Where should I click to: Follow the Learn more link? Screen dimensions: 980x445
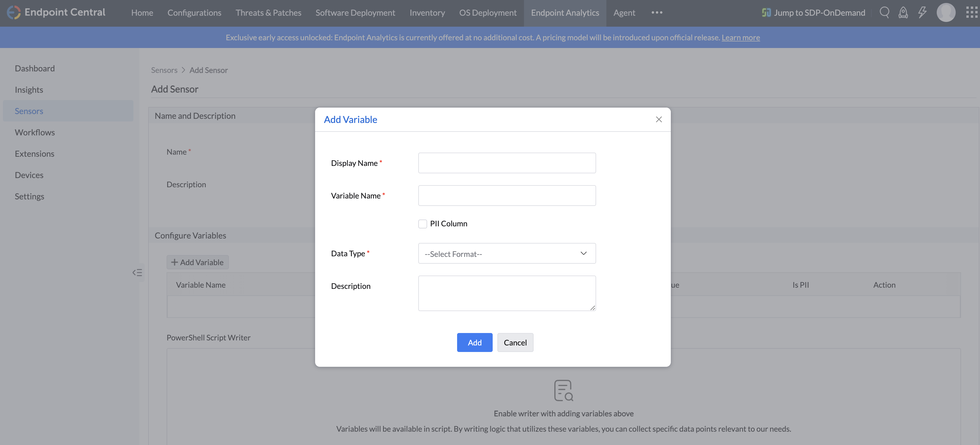click(x=740, y=37)
